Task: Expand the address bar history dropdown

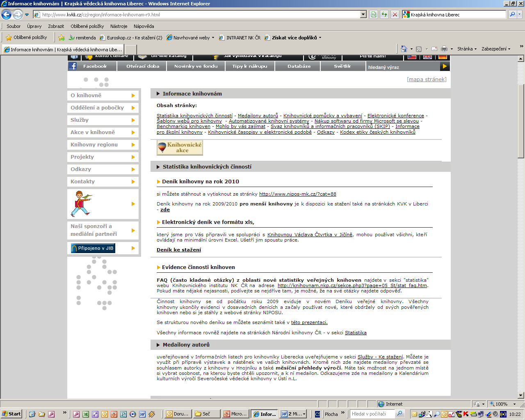Action: point(363,14)
